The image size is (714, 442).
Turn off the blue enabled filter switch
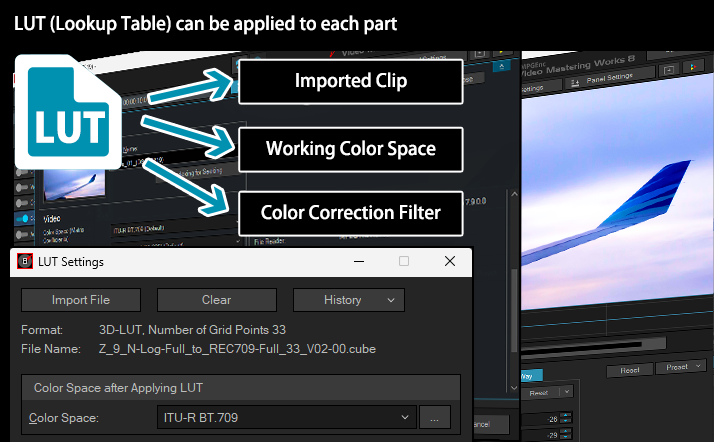coord(22,218)
